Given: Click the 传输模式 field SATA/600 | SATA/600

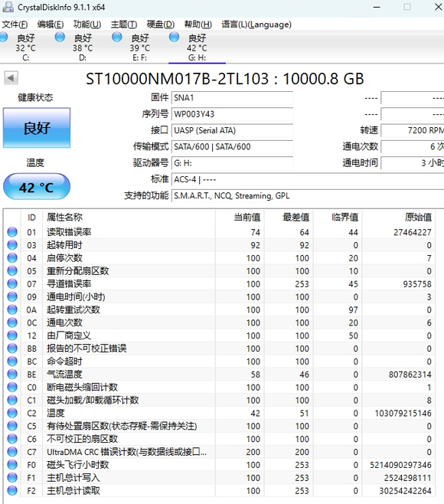Looking at the screenshot, I should (x=232, y=147).
